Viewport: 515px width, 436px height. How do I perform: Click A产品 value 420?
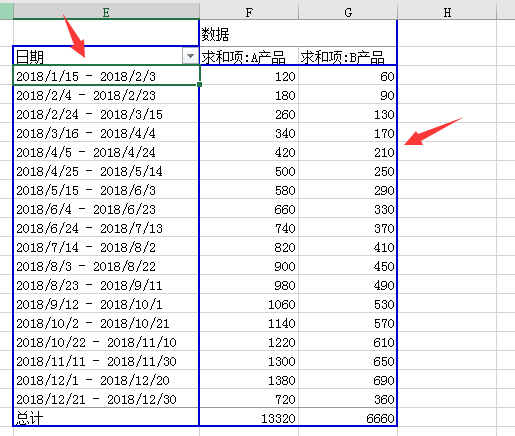pos(249,151)
